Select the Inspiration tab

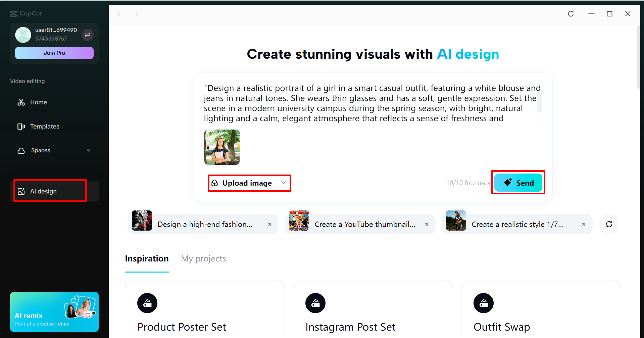pos(147,258)
